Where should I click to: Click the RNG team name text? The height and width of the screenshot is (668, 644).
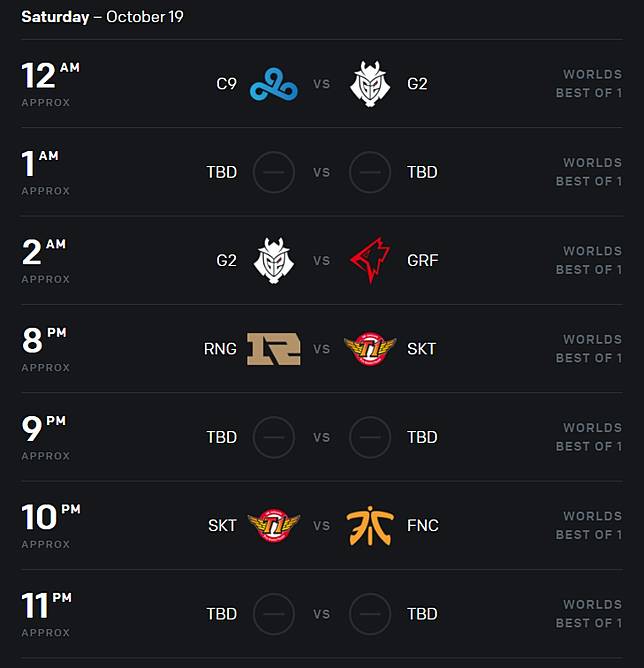221,349
